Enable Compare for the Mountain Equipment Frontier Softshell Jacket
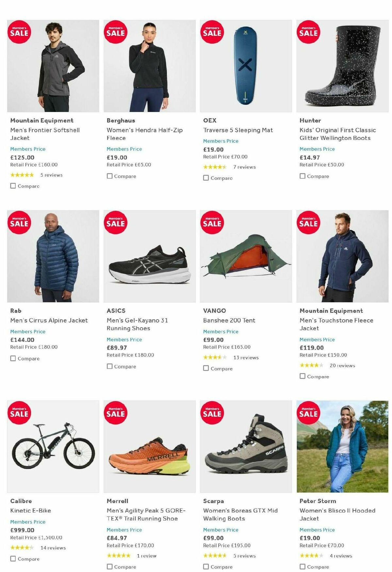Screen dimensions: 392x572 [13, 186]
